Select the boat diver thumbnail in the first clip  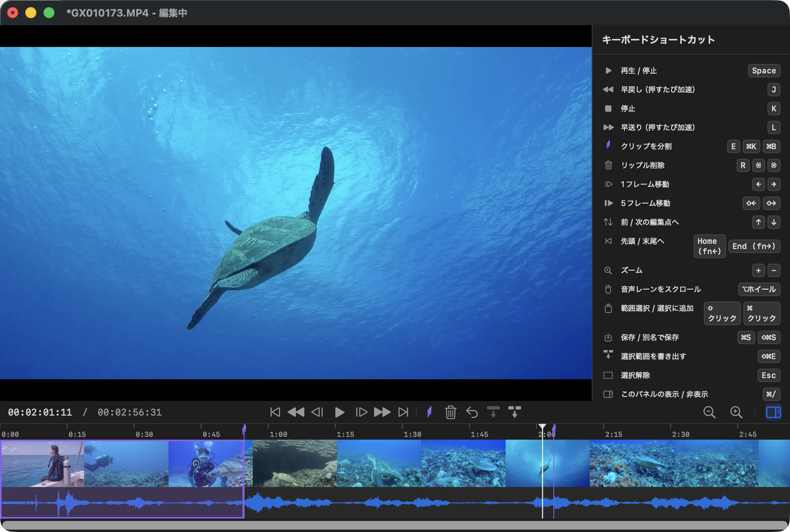(43, 464)
